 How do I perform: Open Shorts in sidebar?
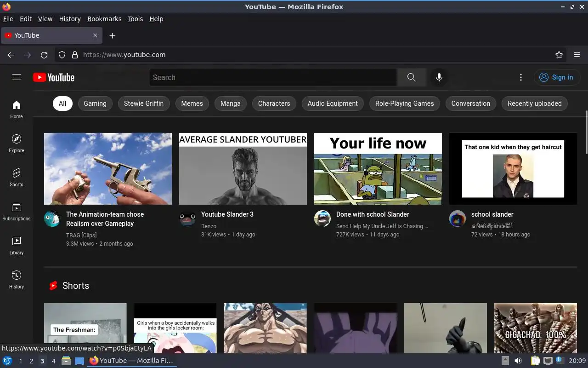[17, 178]
